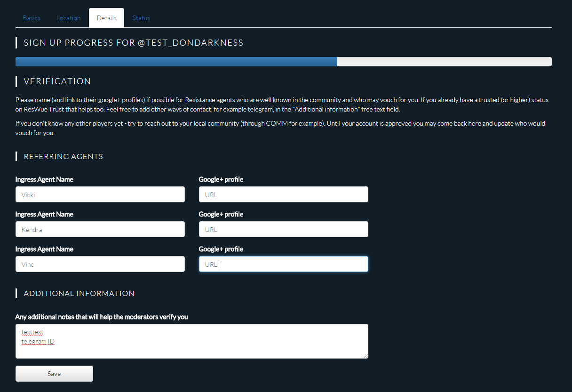This screenshot has width=572, height=392.
Task: Focus the agent name field containing Kendra
Action: click(100, 229)
